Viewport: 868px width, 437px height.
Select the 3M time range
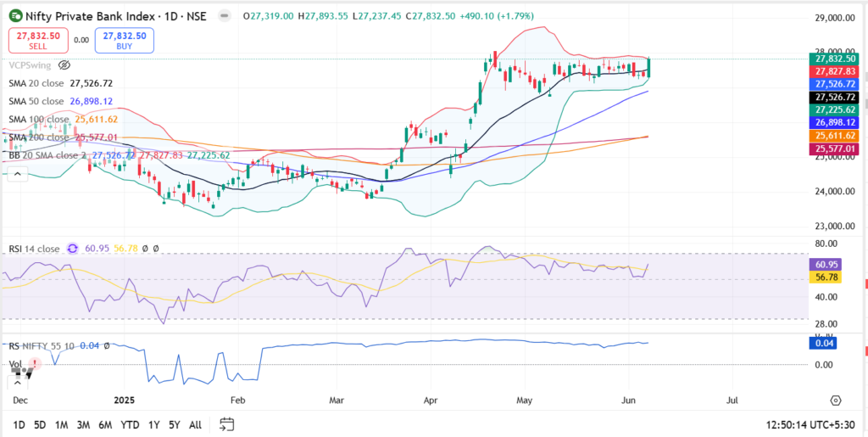click(x=84, y=425)
